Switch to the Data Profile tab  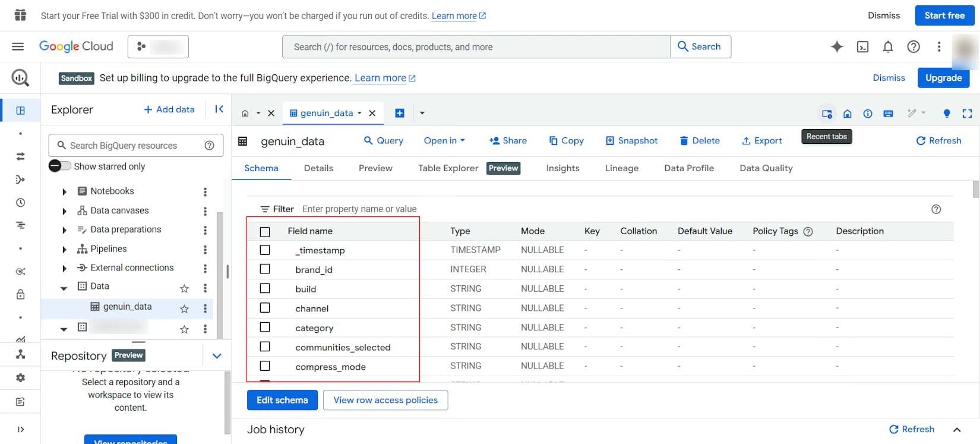[x=689, y=168]
